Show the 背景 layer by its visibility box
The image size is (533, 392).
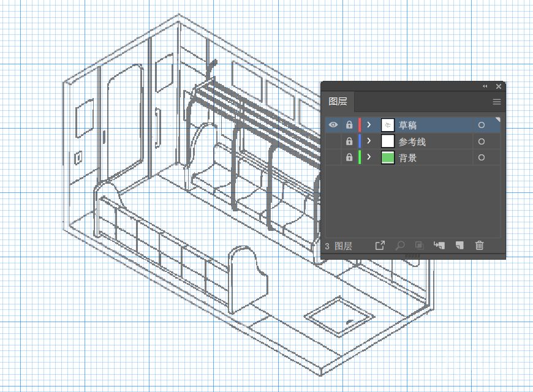pyautogui.click(x=333, y=157)
